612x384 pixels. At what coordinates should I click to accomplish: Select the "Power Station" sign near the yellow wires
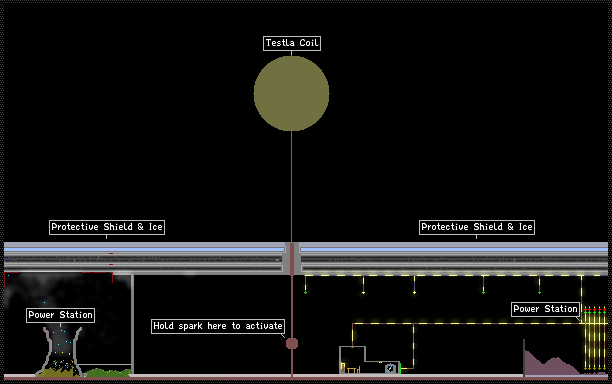tap(545, 309)
